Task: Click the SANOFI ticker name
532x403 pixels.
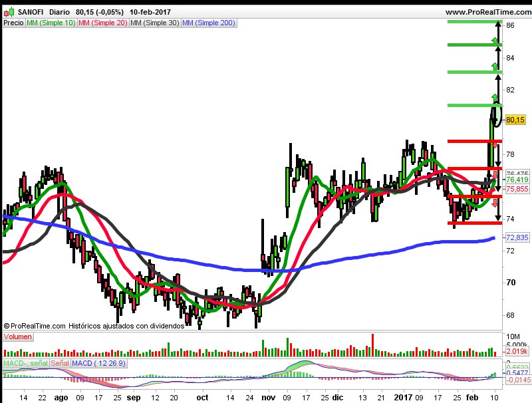Action: click(31, 12)
